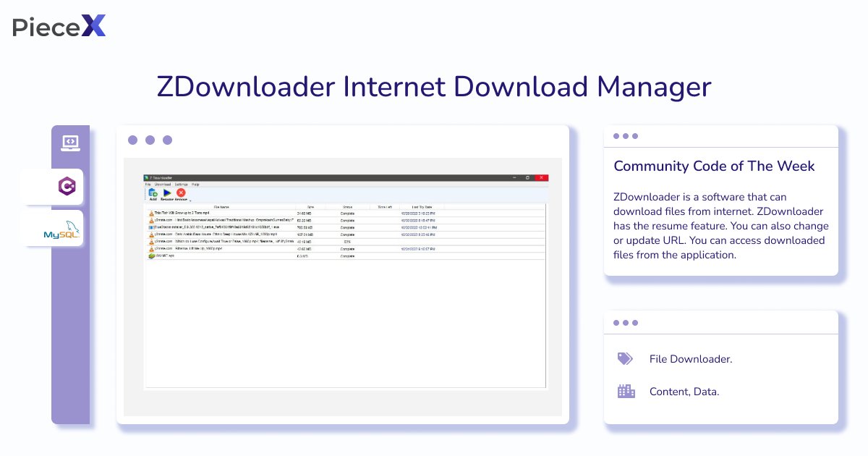Viewport: 868px width, 456px height.
Task: Click the ZDownloader description paragraph
Action: pos(721,226)
